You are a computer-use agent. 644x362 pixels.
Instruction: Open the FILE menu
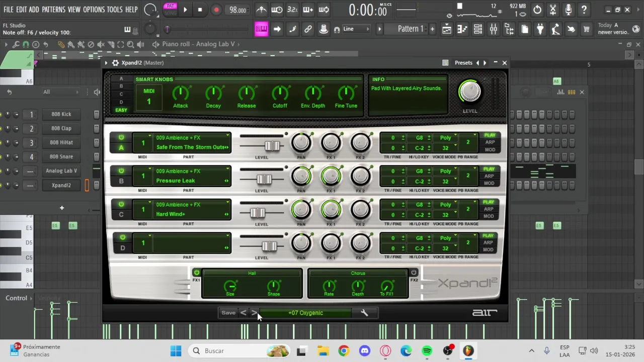coord(8,10)
